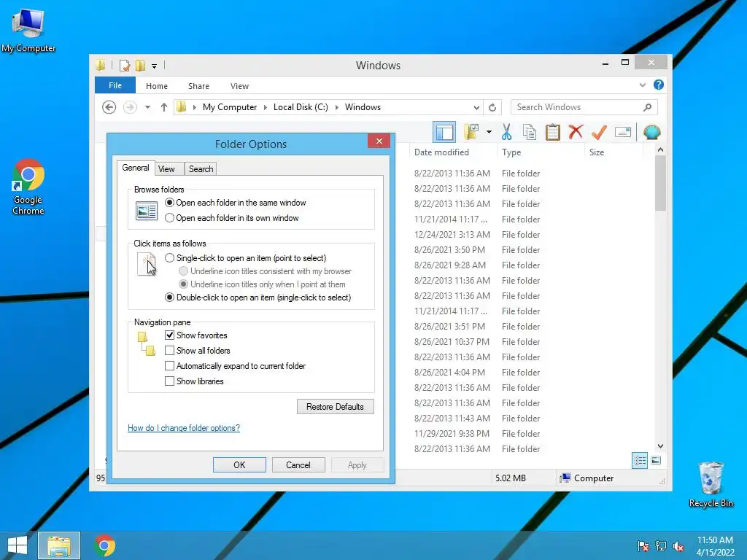Expand arrow after My Computer breadcrumb

click(266, 107)
